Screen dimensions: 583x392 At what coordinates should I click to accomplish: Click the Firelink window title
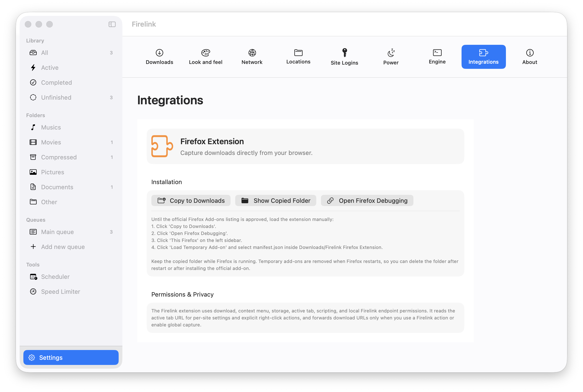tap(144, 24)
